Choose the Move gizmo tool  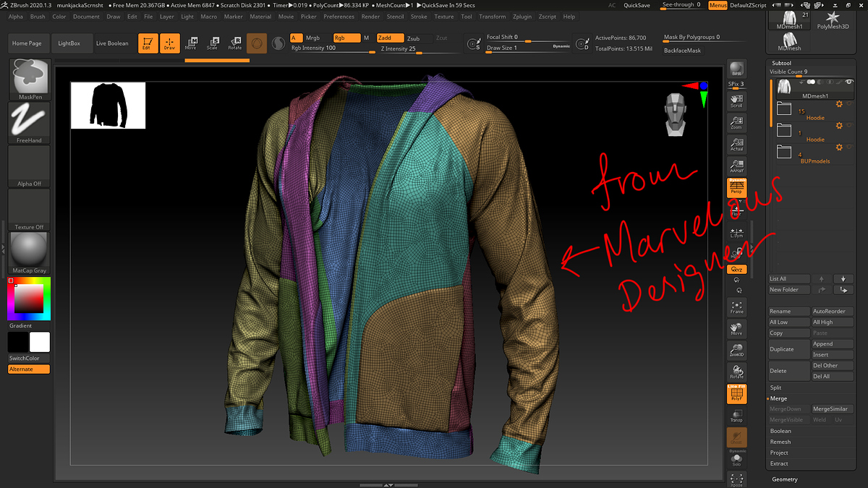(x=191, y=43)
